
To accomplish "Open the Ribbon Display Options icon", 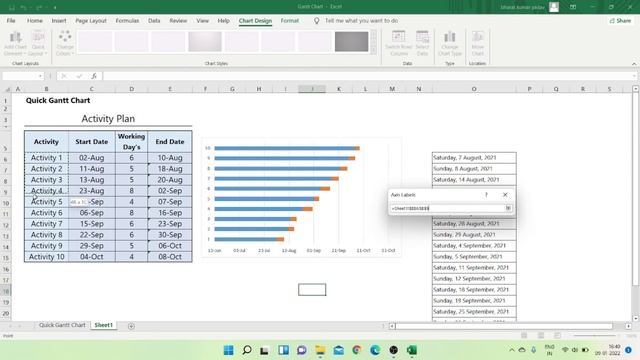I will tap(573, 7).
